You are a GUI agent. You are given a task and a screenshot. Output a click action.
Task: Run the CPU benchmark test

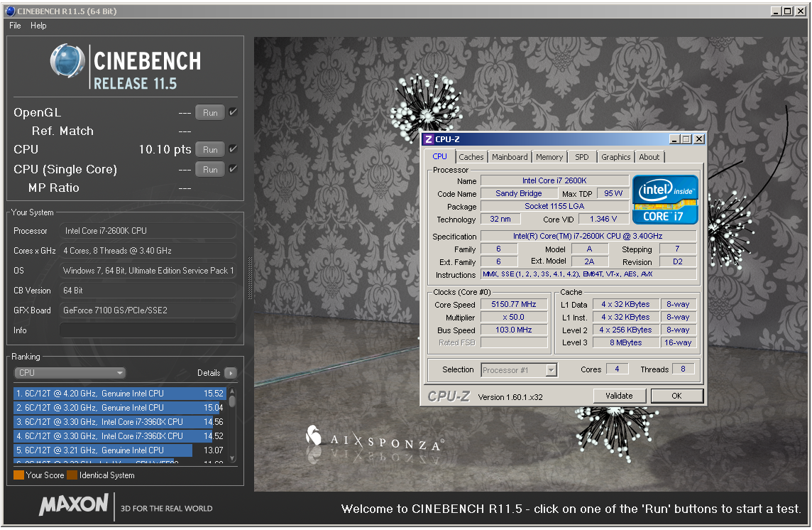pos(209,149)
